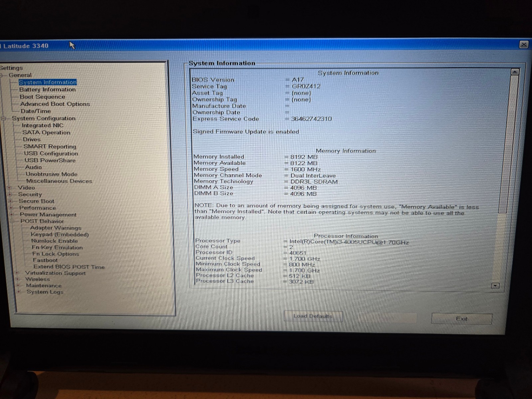Click the Secure Boot tree label
The height and width of the screenshot is (399, 532).
(37, 201)
